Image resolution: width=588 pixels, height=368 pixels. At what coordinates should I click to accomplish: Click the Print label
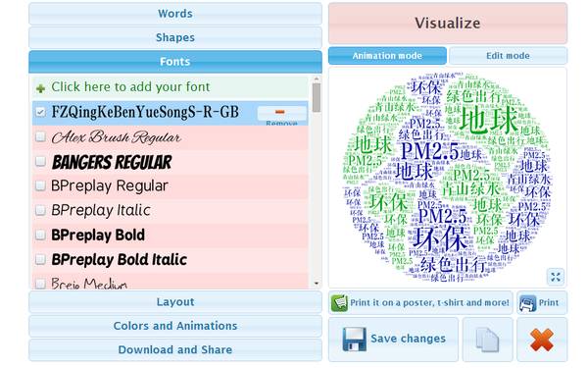(x=549, y=302)
